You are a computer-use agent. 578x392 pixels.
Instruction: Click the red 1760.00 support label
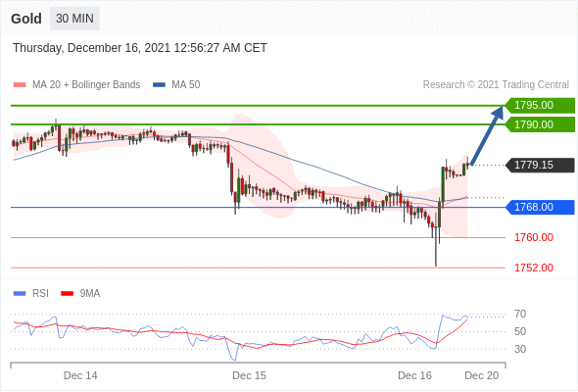coord(534,237)
